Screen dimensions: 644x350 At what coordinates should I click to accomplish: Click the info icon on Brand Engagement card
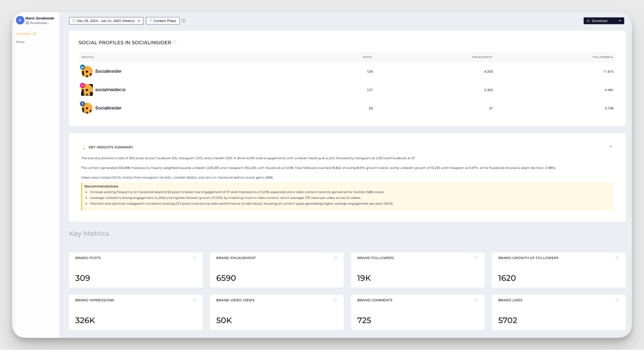335,258
